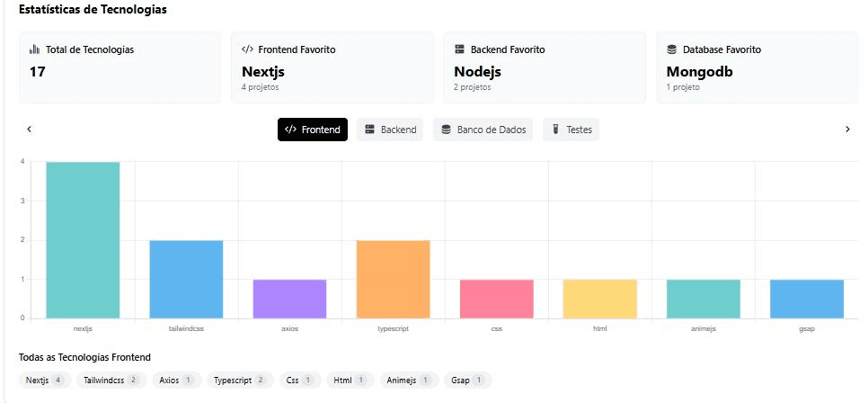Click the database icon beside Database Favorito
This screenshot has height=403, width=868.
click(x=671, y=49)
